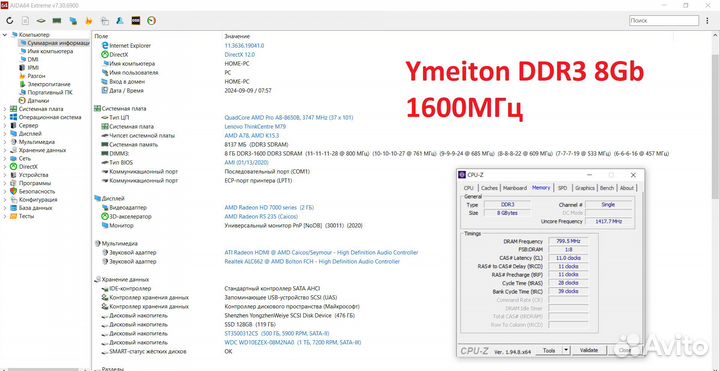Viewport: 720px width, 371px height.
Task: Open the DMI tree item
Action: coord(33,60)
